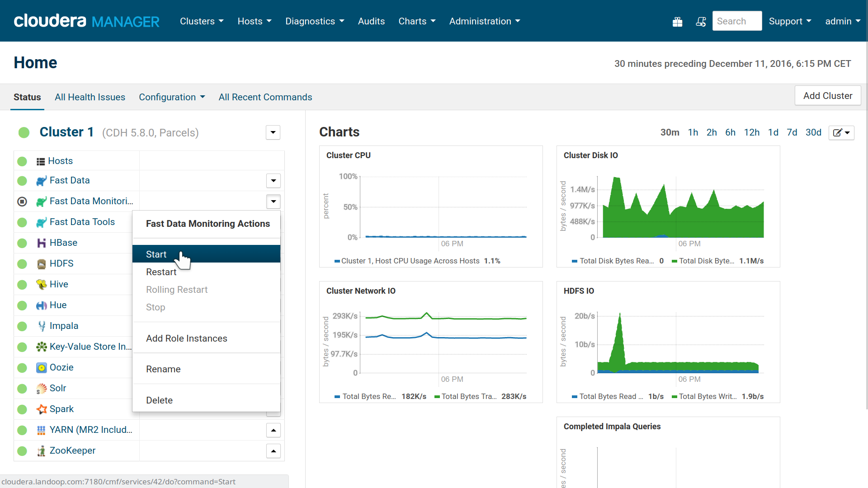Click the Hive bee icon
Viewport: 868px width, 488px height.
[x=41, y=285]
